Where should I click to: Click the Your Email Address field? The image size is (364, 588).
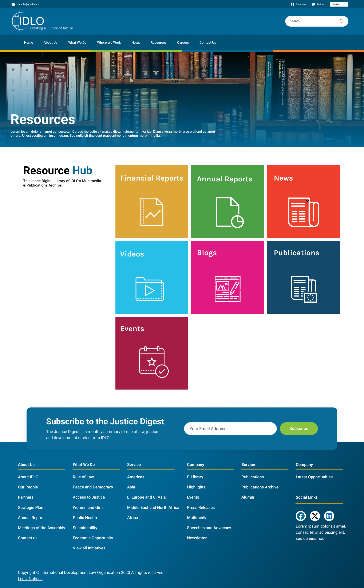coord(230,429)
